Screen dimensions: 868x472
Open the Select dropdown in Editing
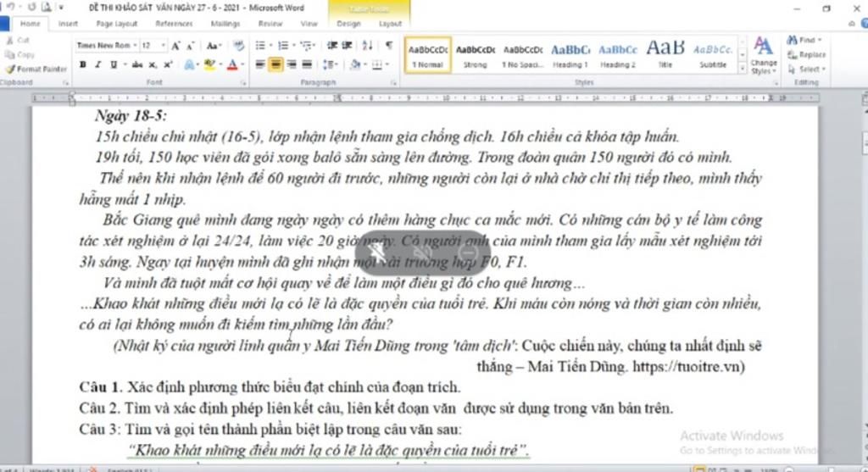807,69
